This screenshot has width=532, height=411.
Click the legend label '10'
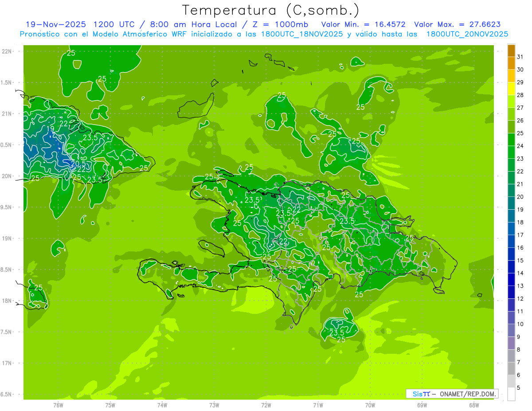520,324
